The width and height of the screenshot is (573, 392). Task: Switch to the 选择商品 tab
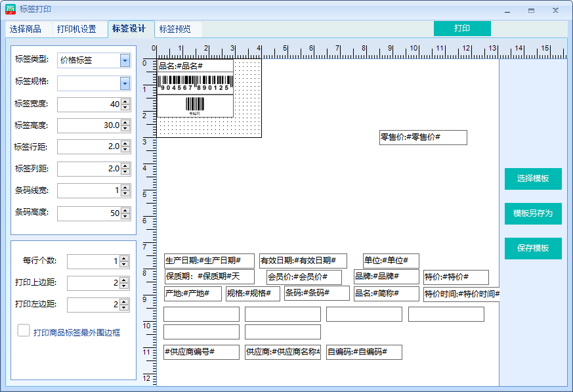pyautogui.click(x=26, y=29)
